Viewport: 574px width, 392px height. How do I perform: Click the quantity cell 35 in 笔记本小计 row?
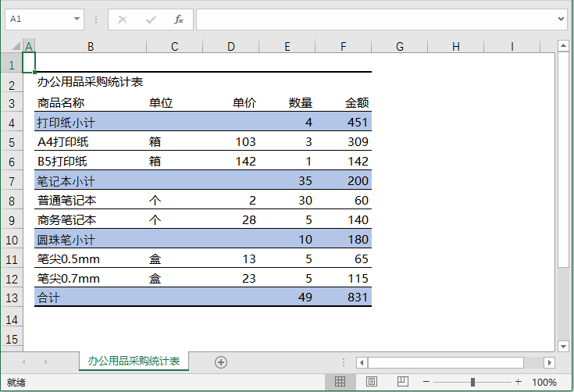click(x=287, y=181)
